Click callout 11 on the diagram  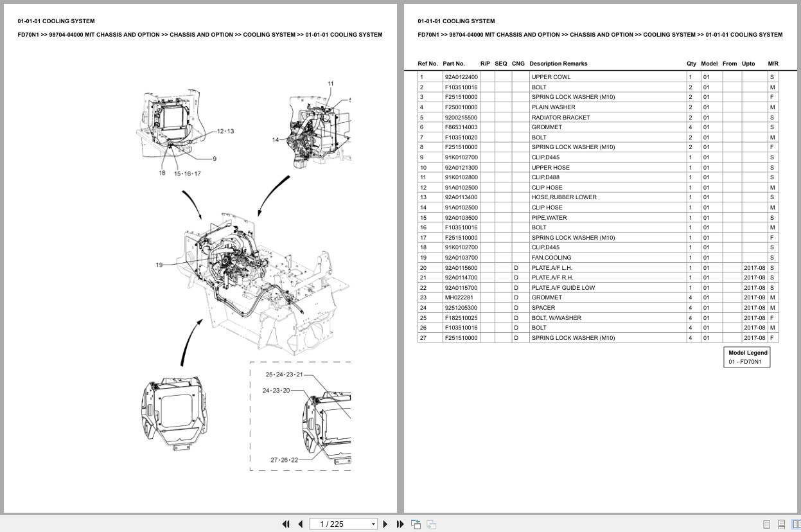pyautogui.click(x=331, y=84)
